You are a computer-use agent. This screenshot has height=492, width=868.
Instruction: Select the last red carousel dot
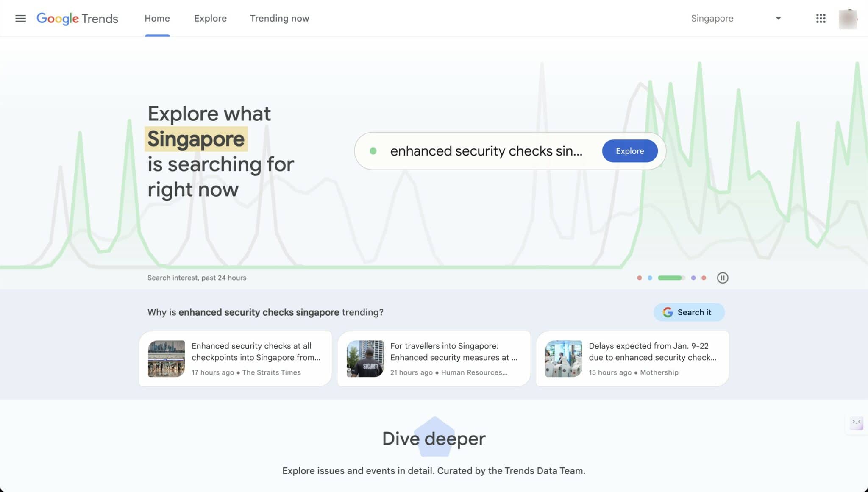(x=704, y=278)
